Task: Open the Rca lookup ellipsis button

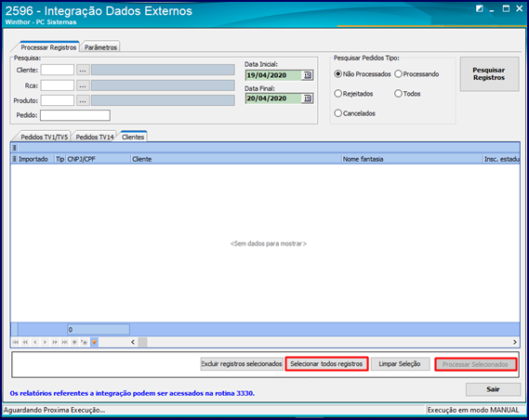Action: click(83, 85)
